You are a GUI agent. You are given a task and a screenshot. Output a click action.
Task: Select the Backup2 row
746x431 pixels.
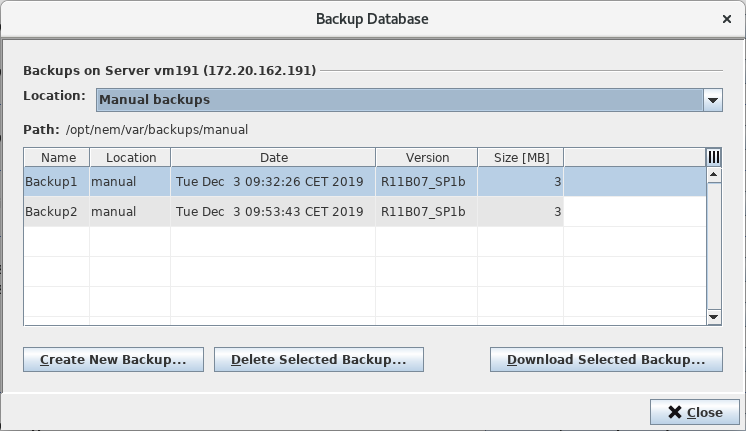[51, 212]
